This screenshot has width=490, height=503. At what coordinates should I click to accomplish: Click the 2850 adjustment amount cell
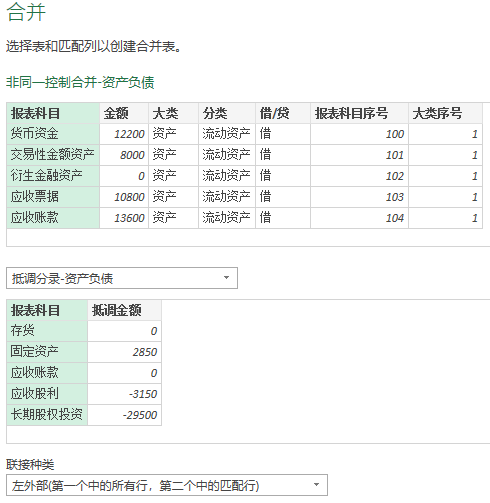pos(125,352)
